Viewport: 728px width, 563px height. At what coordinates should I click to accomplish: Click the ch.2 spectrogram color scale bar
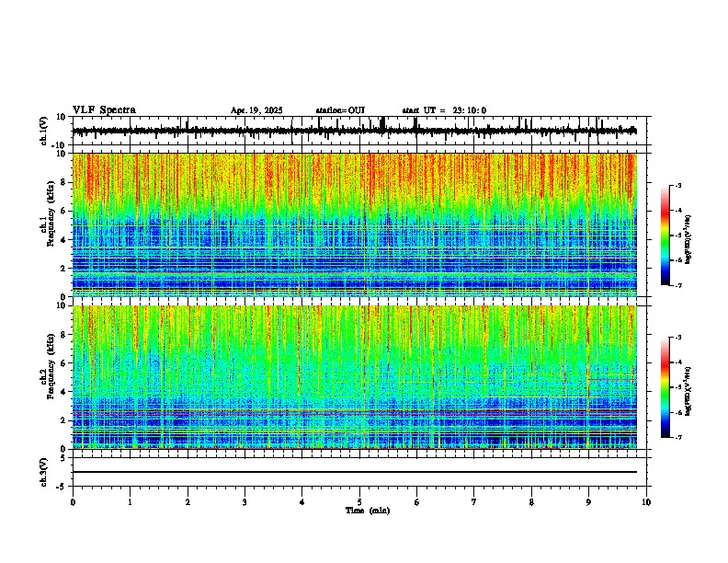(665, 387)
